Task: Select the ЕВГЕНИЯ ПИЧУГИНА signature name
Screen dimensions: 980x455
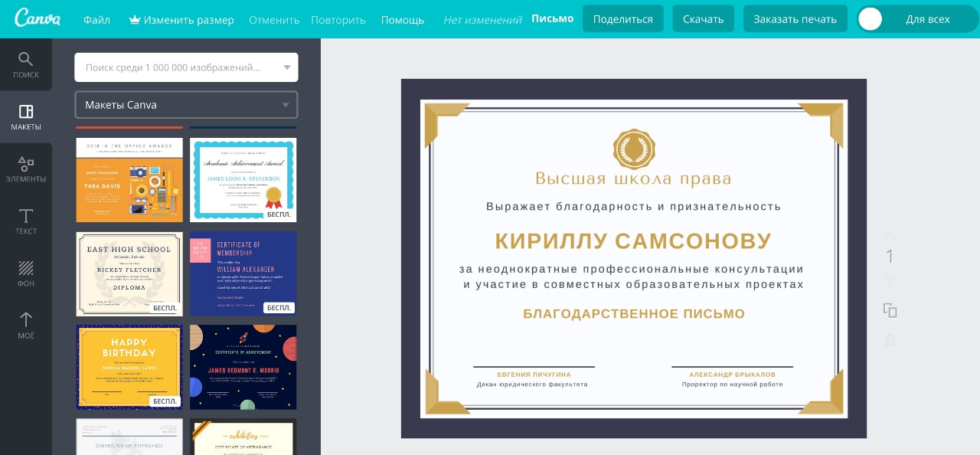Action: (534, 375)
